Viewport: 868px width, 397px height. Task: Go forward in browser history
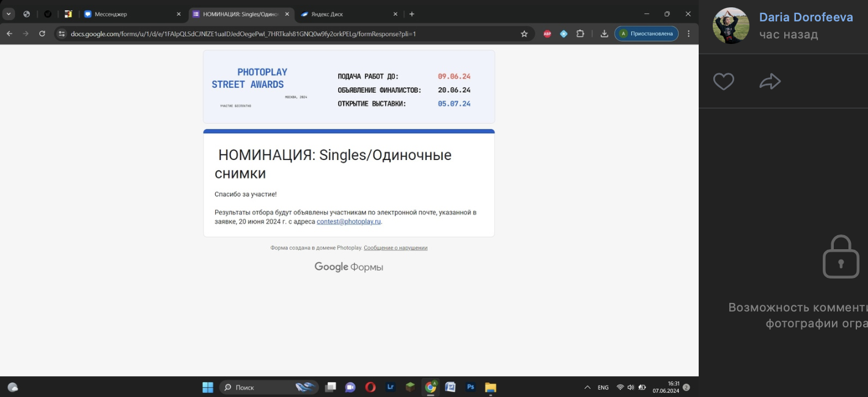point(26,34)
